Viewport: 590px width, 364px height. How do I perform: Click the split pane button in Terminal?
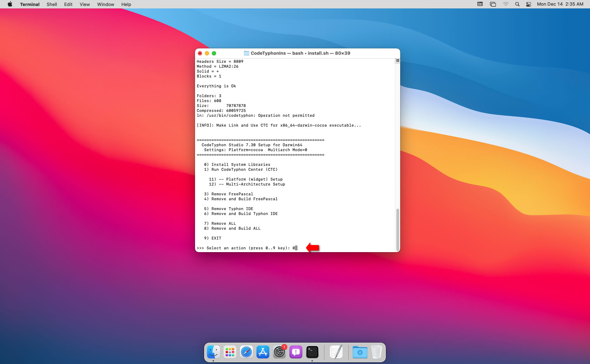pos(397,61)
